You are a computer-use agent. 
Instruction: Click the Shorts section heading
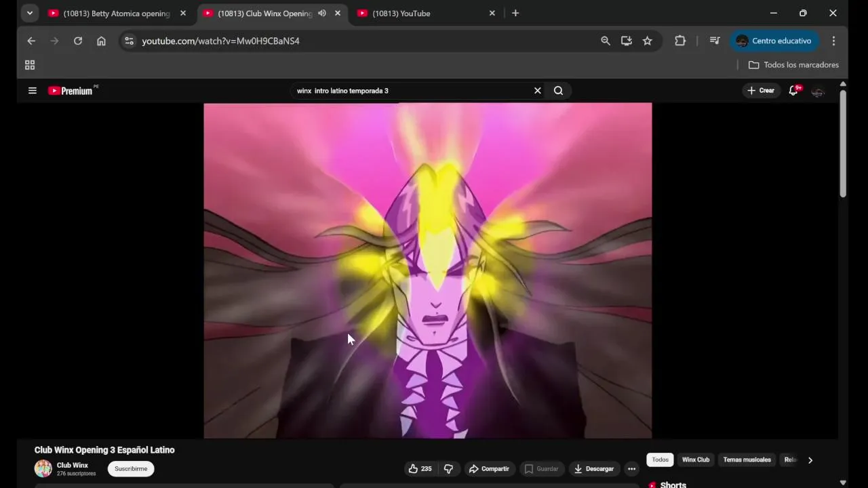click(x=673, y=485)
